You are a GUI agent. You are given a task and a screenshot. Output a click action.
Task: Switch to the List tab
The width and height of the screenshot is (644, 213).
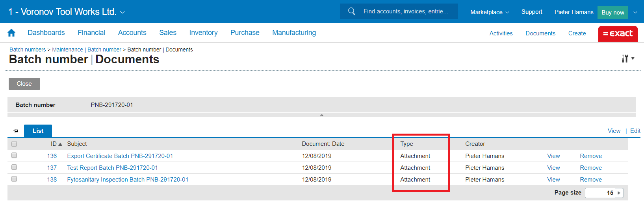[x=38, y=131]
